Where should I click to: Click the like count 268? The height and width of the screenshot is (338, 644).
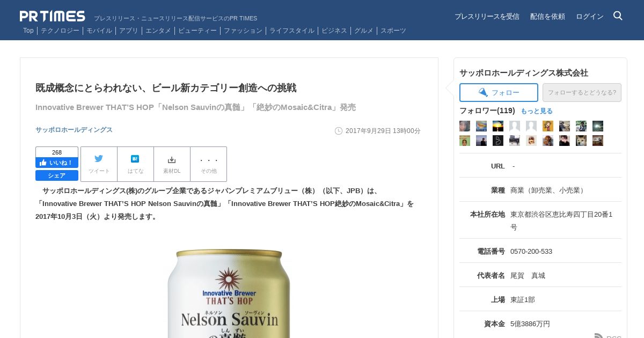[x=57, y=152]
